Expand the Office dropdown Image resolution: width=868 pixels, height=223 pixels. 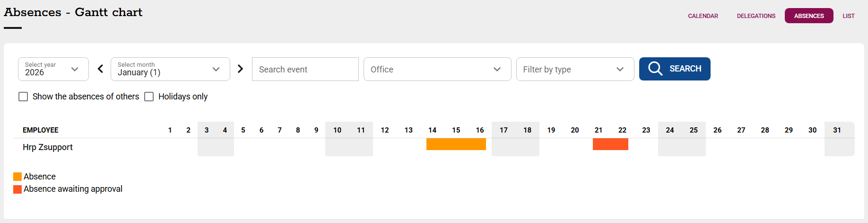437,69
